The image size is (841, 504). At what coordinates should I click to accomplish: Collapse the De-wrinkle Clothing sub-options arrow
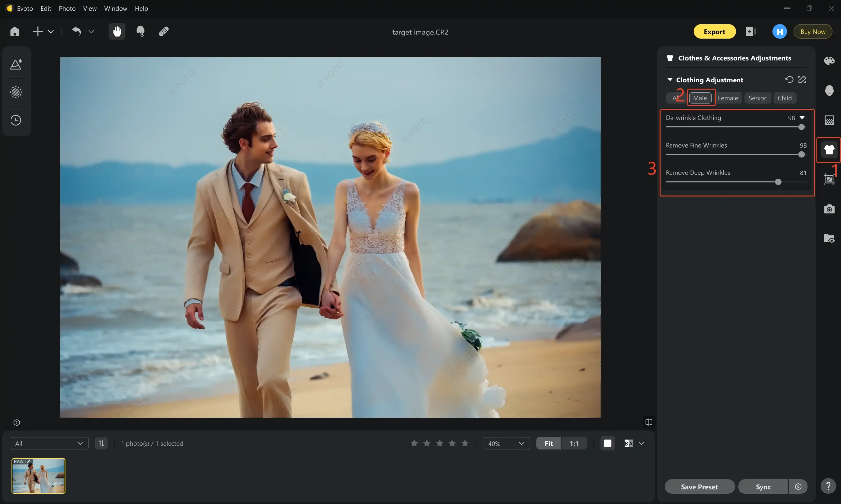[802, 118]
